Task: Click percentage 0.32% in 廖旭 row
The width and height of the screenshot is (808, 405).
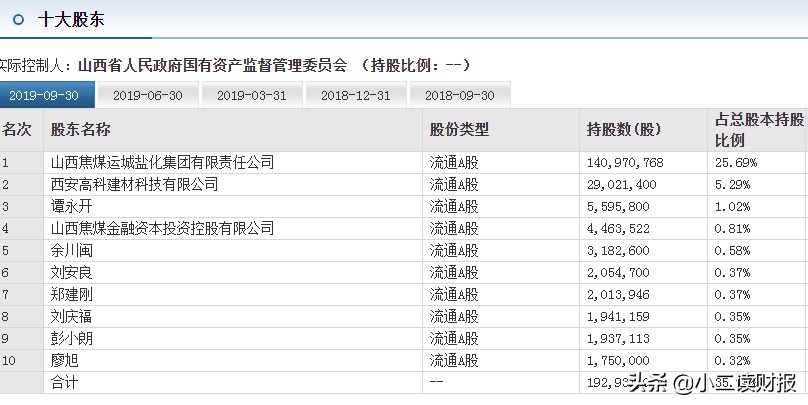Action: [732, 361]
